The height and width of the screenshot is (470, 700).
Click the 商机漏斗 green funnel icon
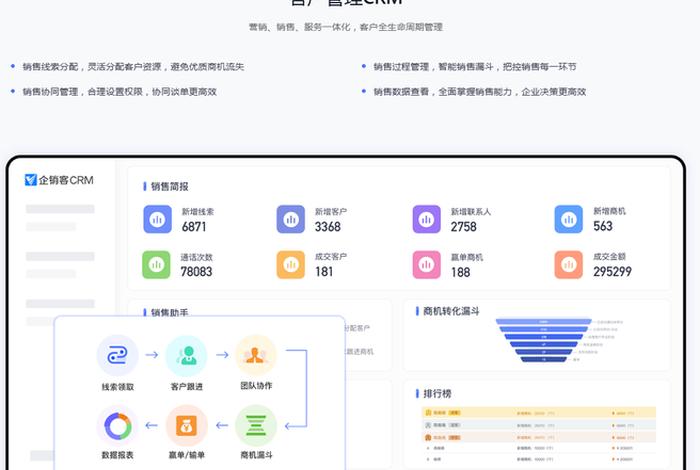(256, 425)
